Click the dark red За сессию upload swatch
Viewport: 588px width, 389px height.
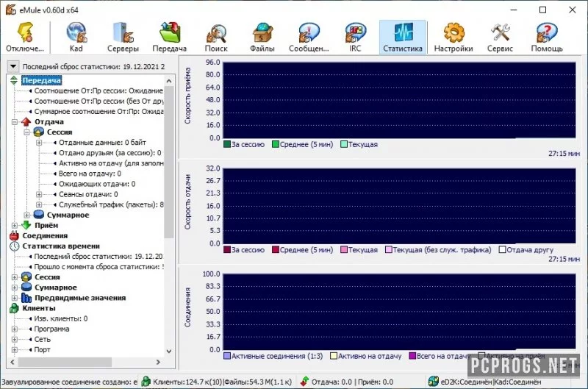[226, 249]
